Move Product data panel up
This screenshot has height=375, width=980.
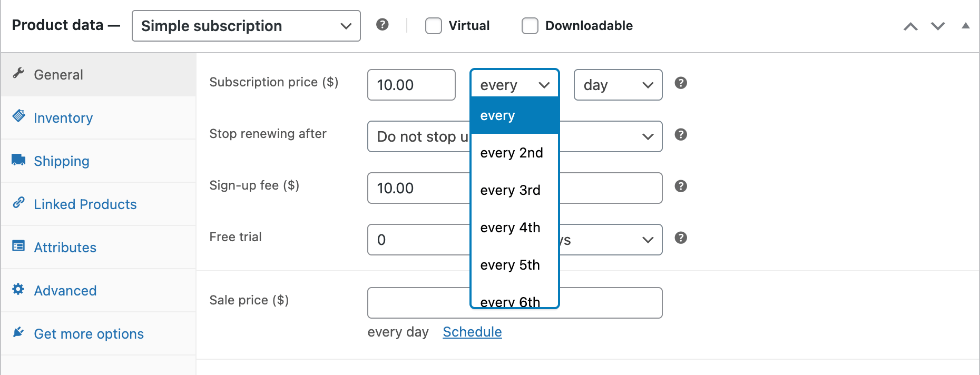(910, 26)
